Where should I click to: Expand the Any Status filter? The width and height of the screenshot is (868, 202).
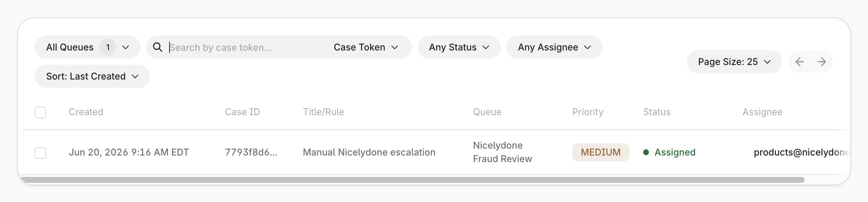tap(459, 47)
